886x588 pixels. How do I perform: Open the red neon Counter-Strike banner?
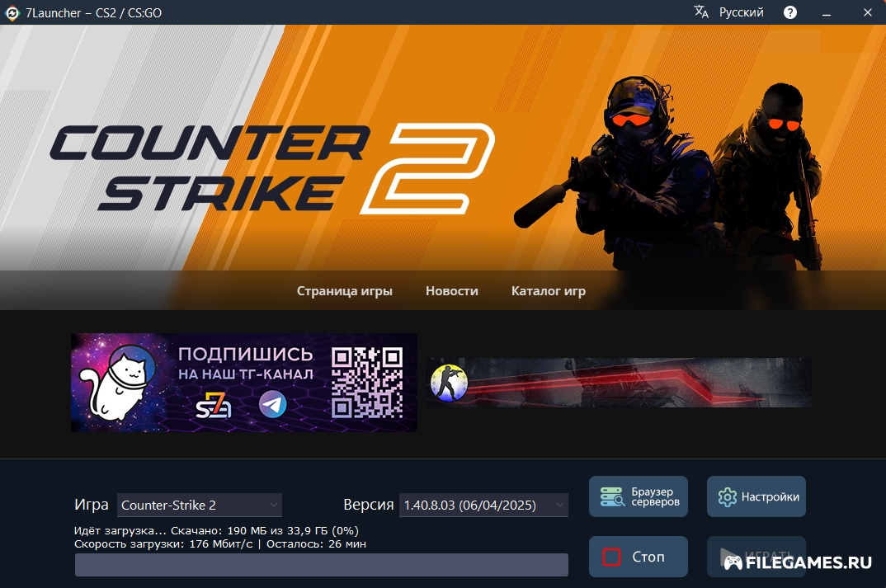[x=619, y=383]
